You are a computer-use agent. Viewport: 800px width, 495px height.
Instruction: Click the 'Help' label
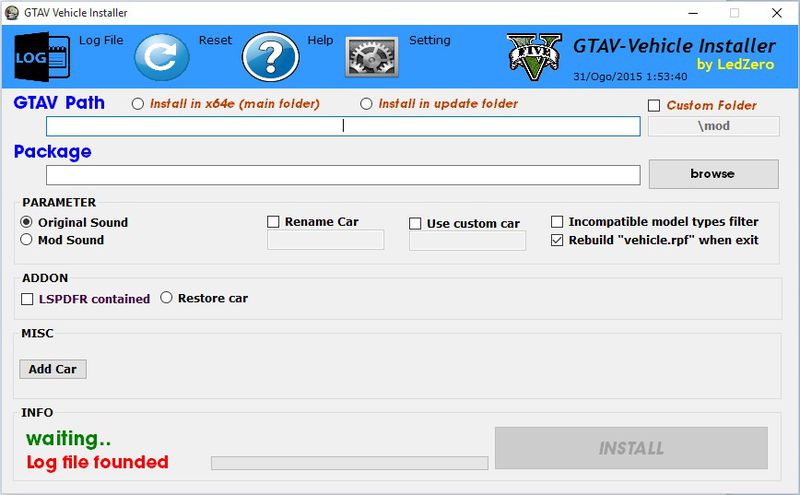point(320,40)
